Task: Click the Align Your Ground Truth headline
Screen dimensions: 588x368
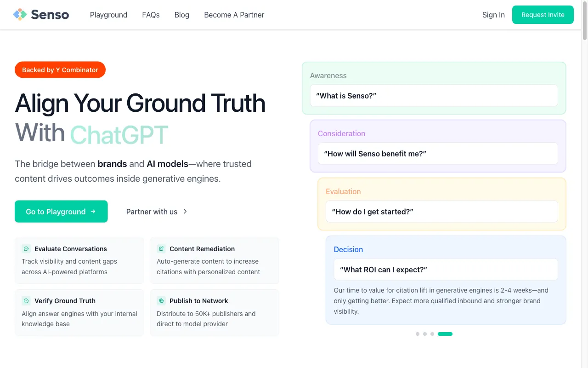Action: click(x=140, y=103)
